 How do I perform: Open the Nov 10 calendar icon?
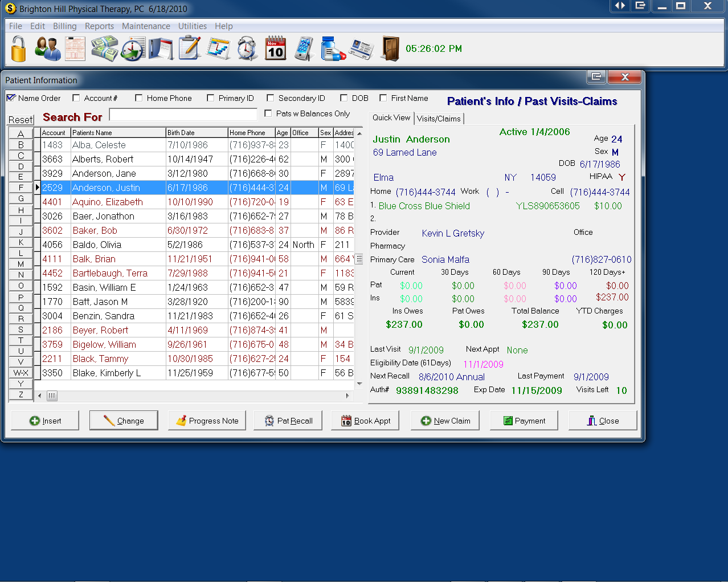click(x=276, y=49)
